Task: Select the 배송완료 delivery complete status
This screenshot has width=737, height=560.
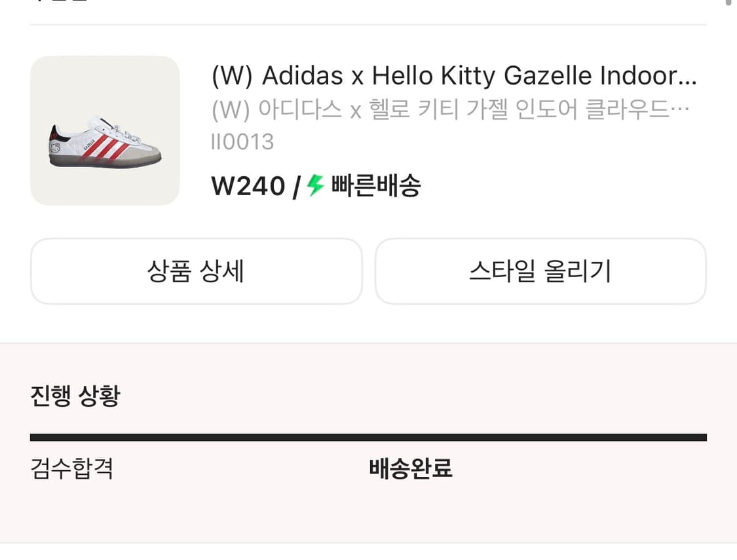Action: pos(409,469)
